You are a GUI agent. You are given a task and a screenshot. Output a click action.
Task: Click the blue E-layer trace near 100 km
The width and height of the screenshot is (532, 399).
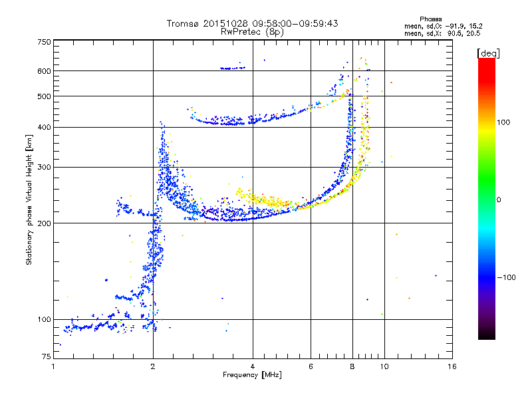click(x=92, y=327)
